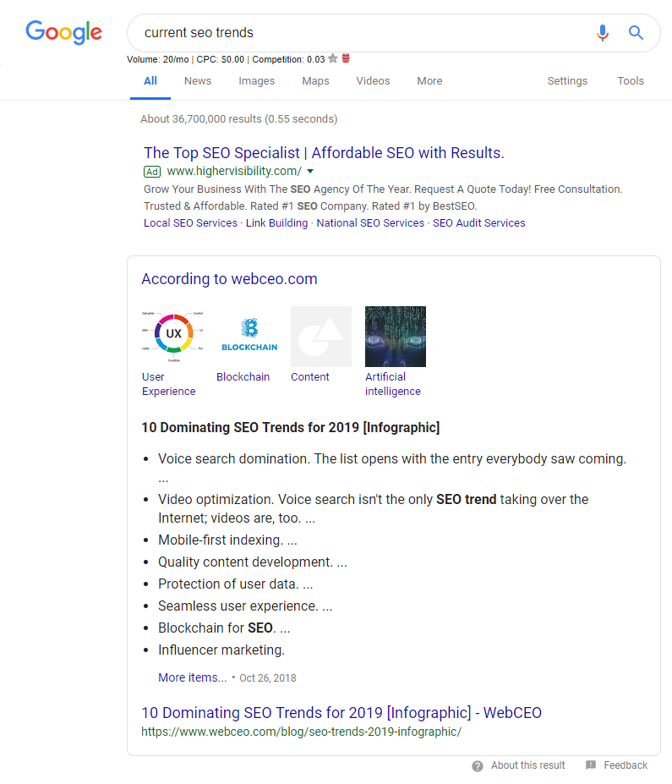The width and height of the screenshot is (672, 784).
Task: Start voice search with microphone icon
Action: (x=603, y=32)
